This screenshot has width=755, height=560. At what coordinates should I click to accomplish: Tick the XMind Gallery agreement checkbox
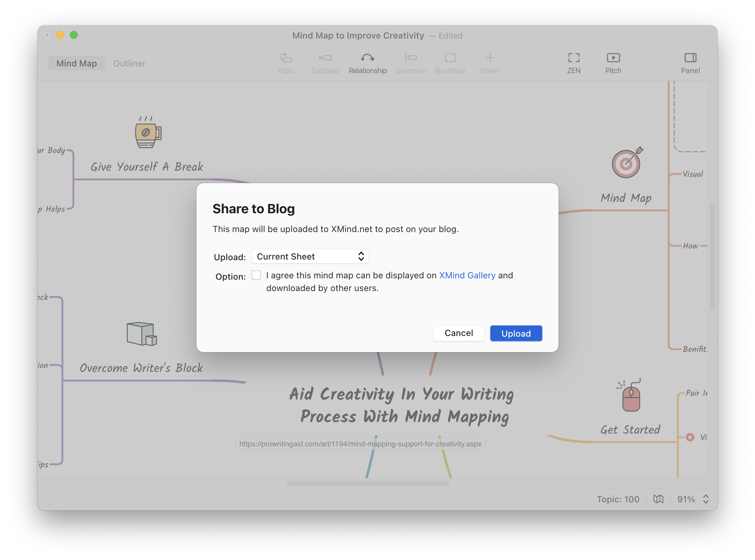(256, 275)
